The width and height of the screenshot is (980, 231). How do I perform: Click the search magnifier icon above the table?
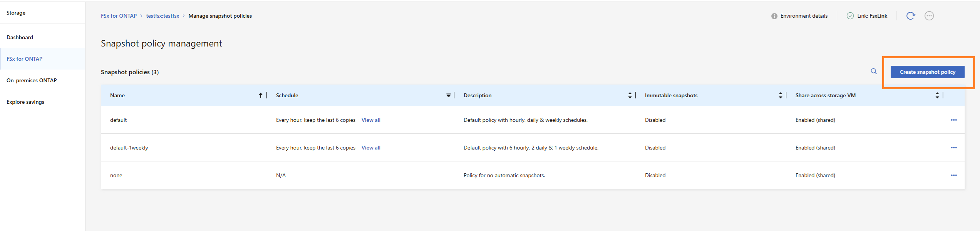click(x=874, y=71)
